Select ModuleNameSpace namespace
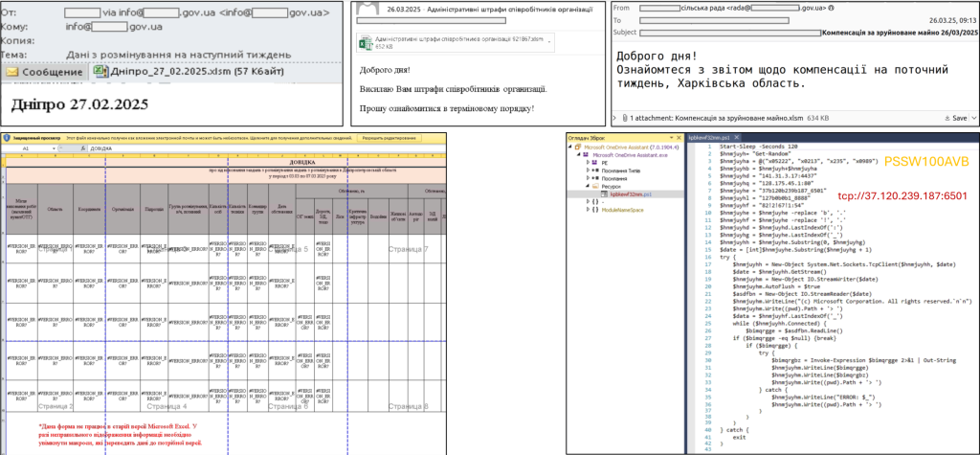 [622, 210]
